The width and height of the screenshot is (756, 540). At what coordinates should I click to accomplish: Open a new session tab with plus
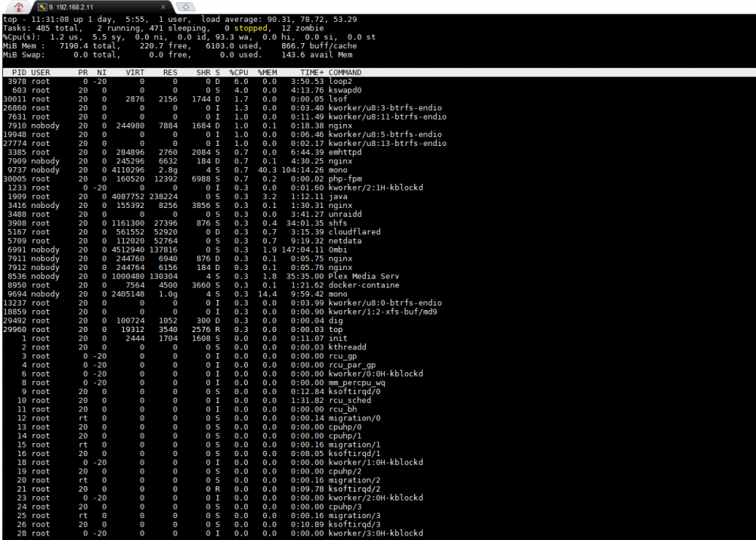click(186, 7)
